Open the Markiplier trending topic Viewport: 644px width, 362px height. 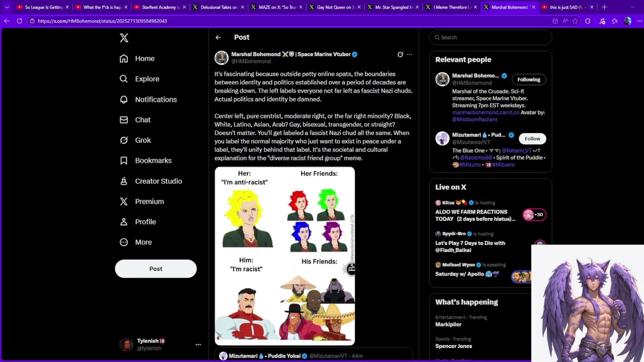pos(448,325)
